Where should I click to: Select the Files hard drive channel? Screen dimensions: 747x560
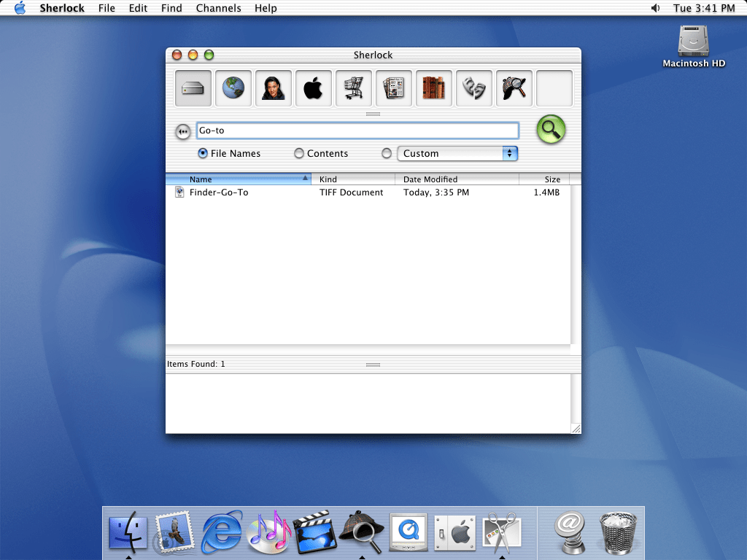click(193, 89)
